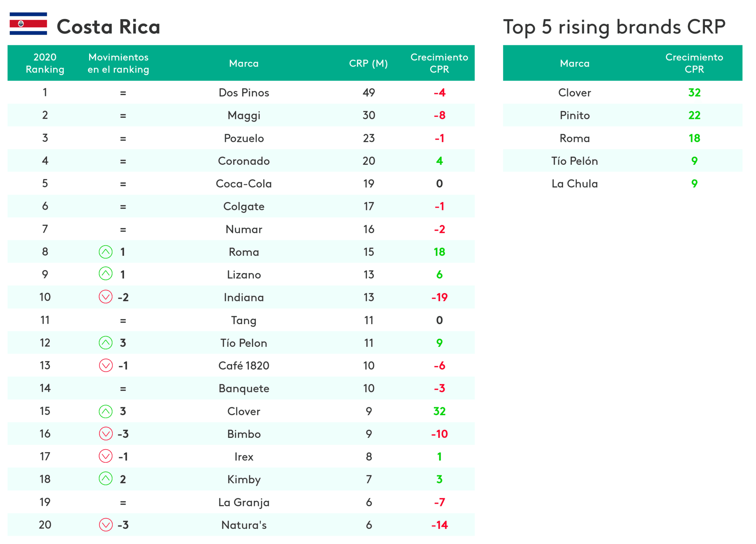The image size is (756, 544).
Task: Click the red down arrow beside Café 1820
Action: click(105, 365)
